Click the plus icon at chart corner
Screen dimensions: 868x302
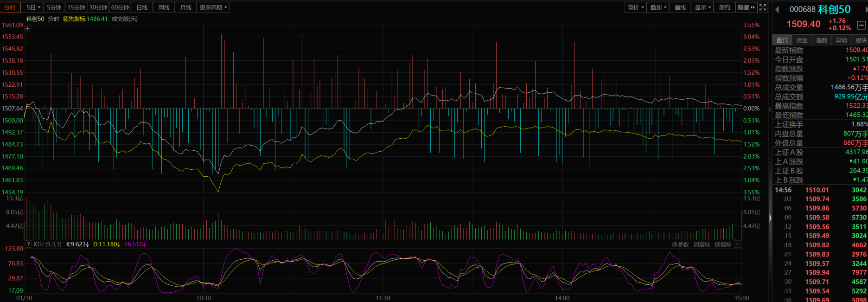27,28
